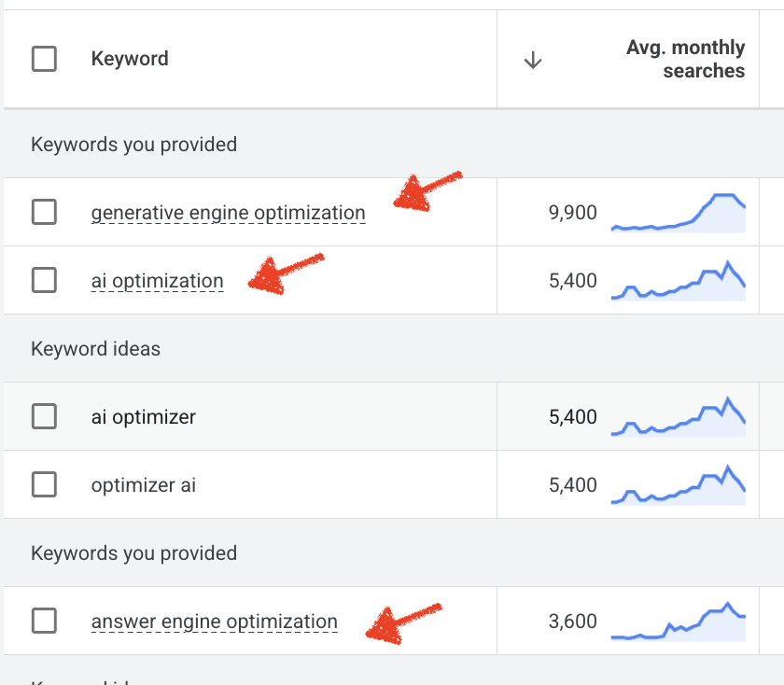Check the generative engine optimization checkbox

[x=44, y=212]
